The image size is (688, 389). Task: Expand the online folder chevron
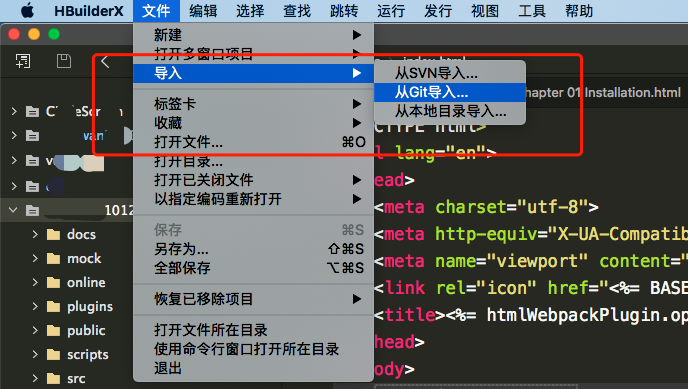coord(35,282)
